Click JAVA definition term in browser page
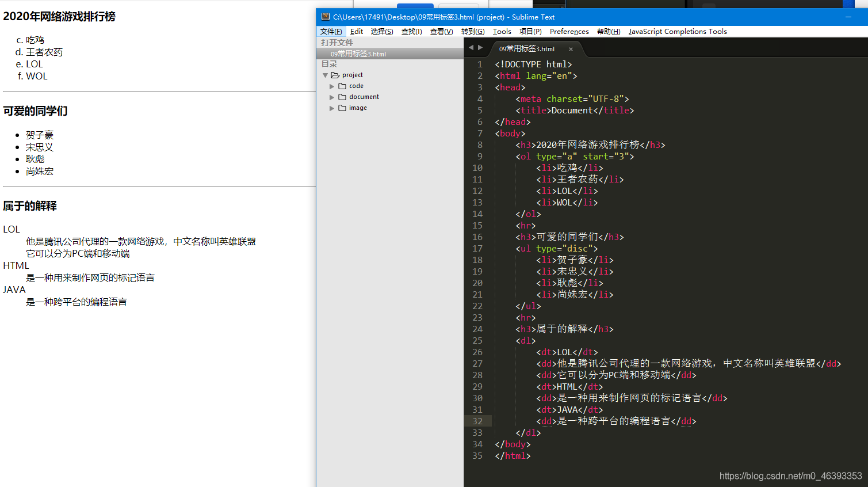This screenshot has width=868, height=487. [x=14, y=290]
